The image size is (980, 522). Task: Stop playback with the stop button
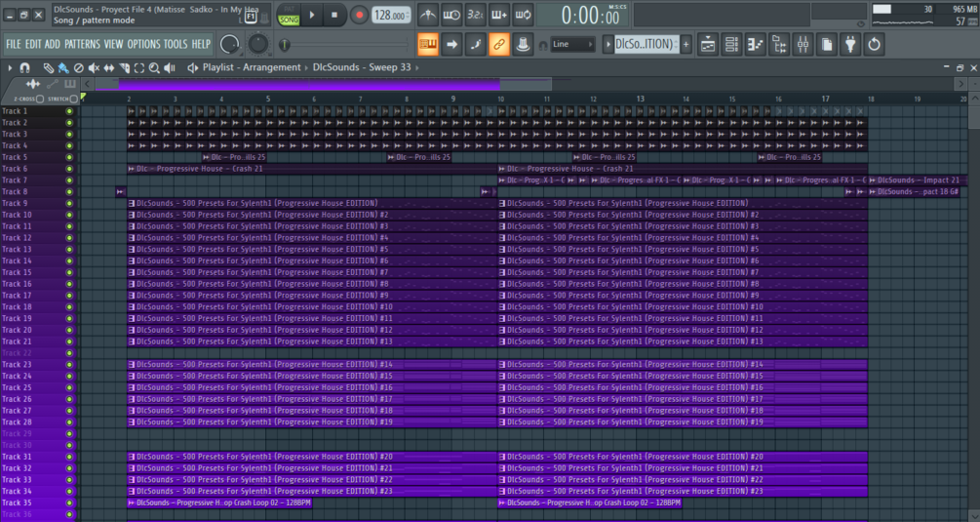pyautogui.click(x=334, y=15)
